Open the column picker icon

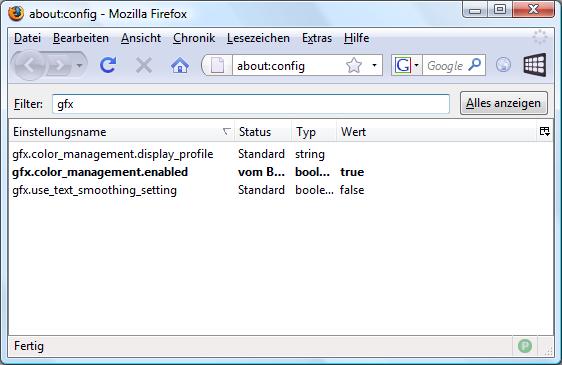click(x=545, y=132)
